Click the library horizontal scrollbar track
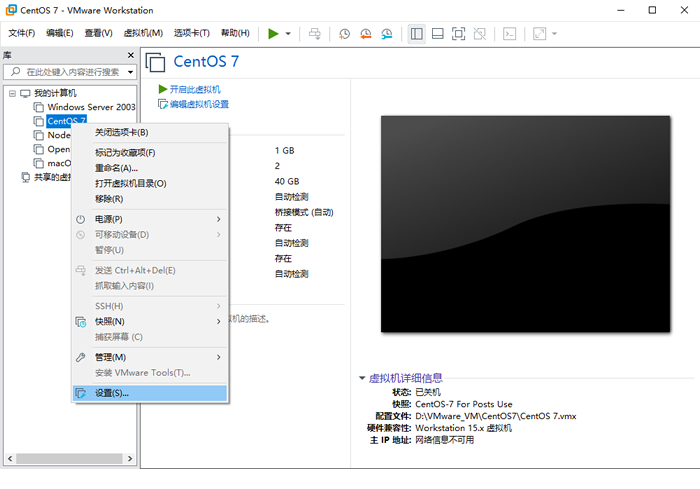The width and height of the screenshot is (700, 489). (69, 459)
